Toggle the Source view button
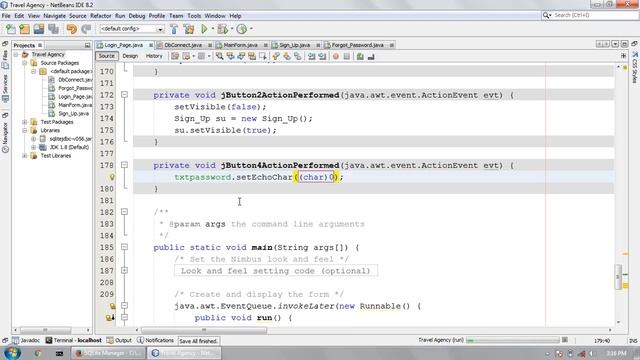This screenshot has height=360, width=640. 106,56
